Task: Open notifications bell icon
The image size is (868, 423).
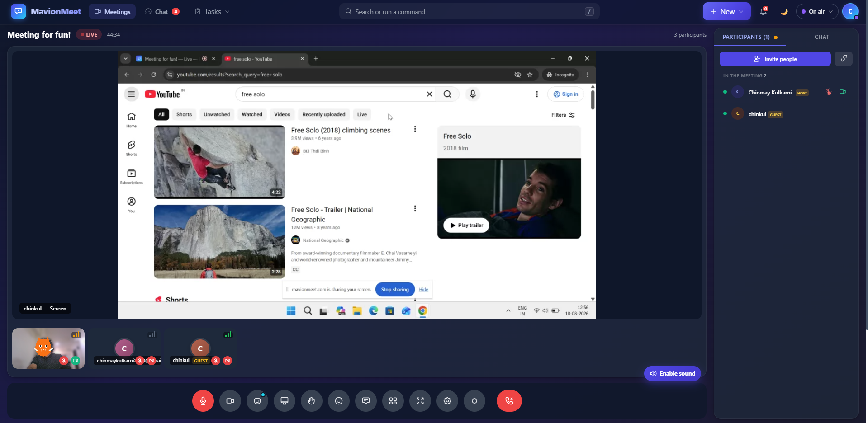Action: pyautogui.click(x=764, y=11)
